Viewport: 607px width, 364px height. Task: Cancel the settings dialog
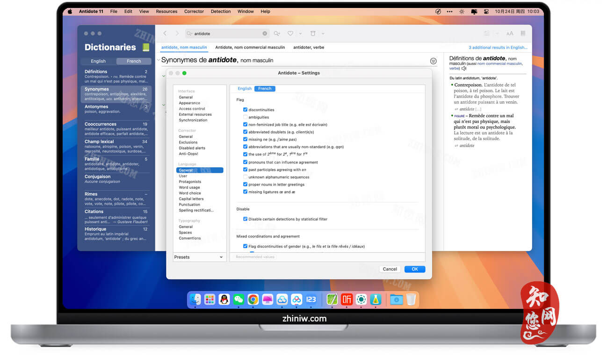390,269
